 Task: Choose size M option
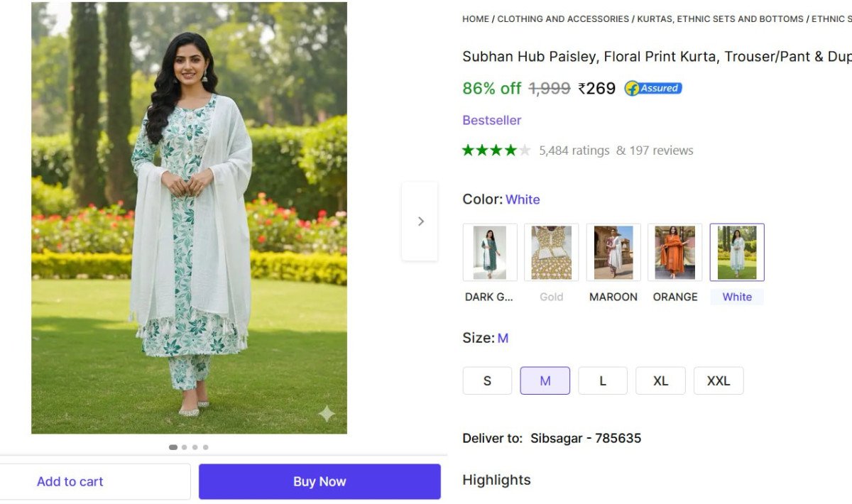(545, 381)
